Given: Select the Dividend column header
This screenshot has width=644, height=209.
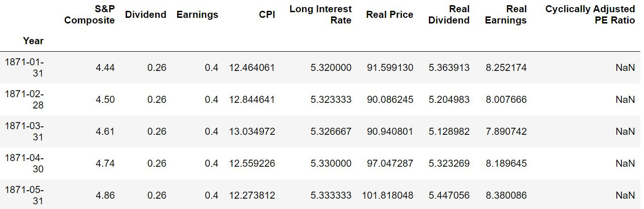Looking at the screenshot, I should (x=146, y=15).
